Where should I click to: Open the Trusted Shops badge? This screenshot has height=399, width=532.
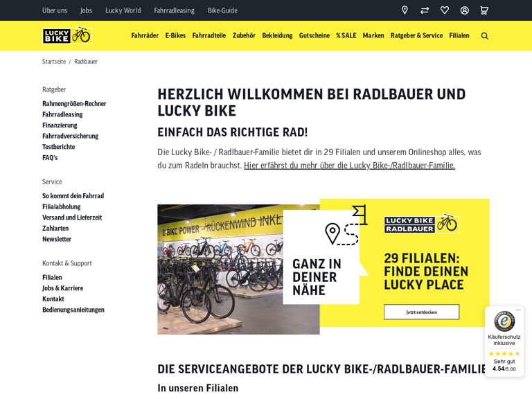pos(504,339)
